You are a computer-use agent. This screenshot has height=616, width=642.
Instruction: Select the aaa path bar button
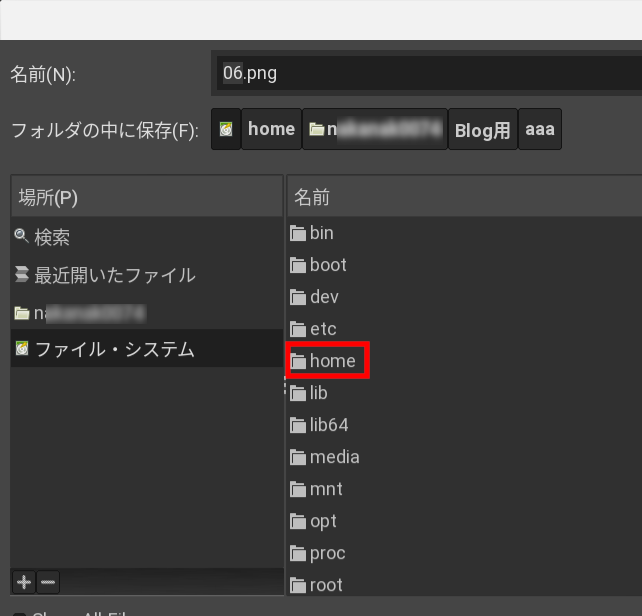[x=540, y=129]
